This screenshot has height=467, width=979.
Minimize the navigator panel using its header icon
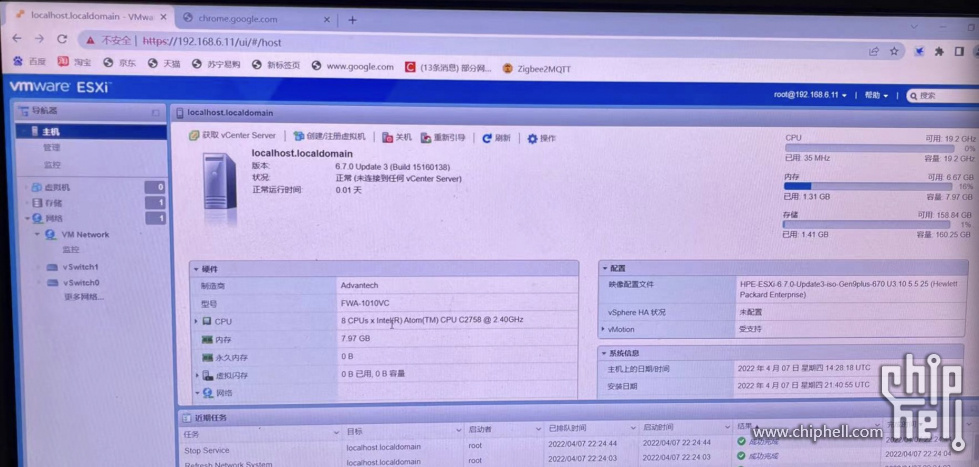[x=156, y=112]
